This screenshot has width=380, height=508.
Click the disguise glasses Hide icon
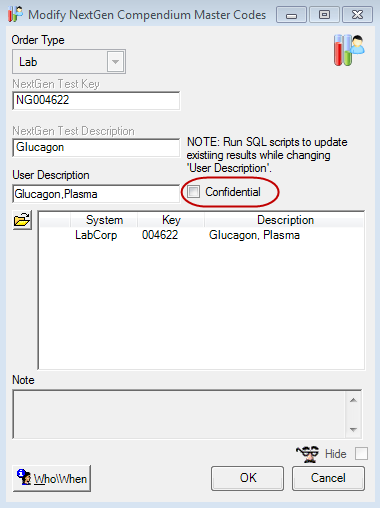click(308, 454)
